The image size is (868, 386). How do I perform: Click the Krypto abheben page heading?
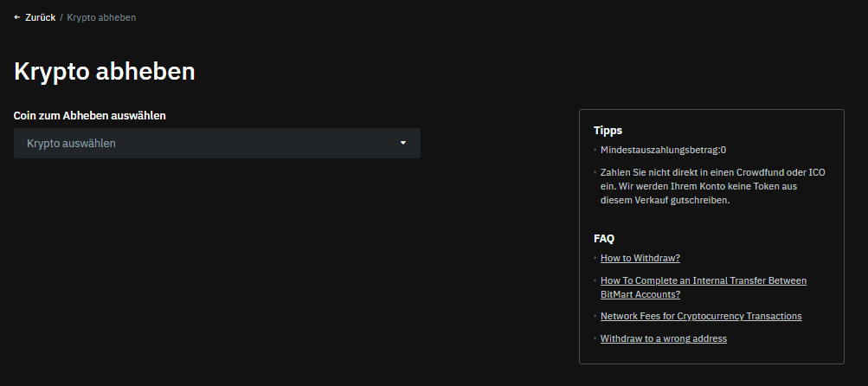tap(105, 71)
